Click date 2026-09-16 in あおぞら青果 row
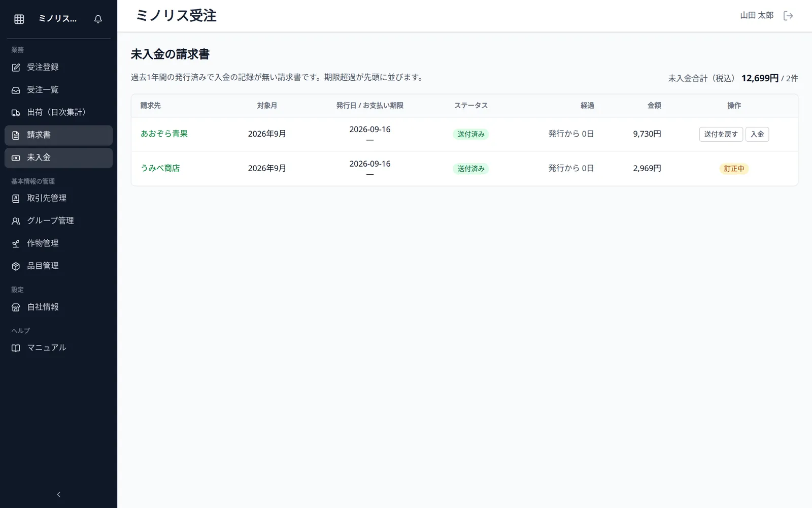Viewport: 812px width, 508px height. (370, 130)
